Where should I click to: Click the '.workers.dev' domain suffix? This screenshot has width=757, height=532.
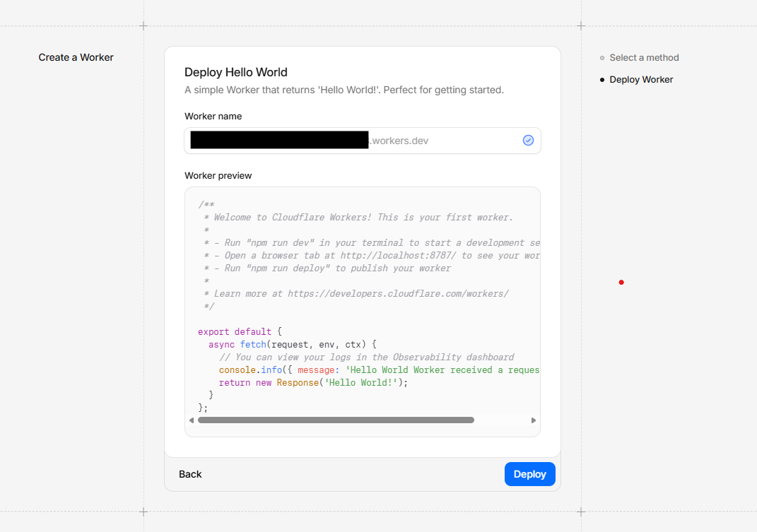click(x=399, y=141)
